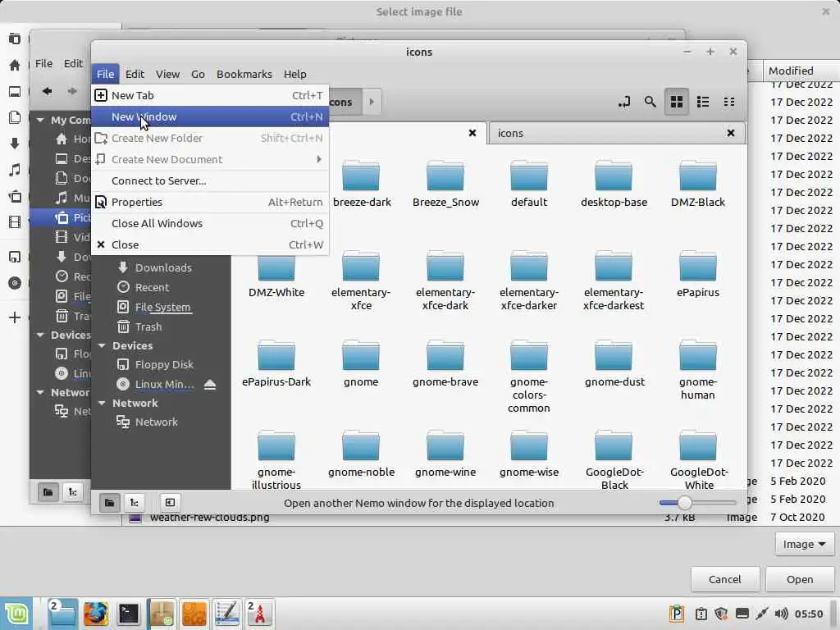Select the default folder

pos(529,183)
